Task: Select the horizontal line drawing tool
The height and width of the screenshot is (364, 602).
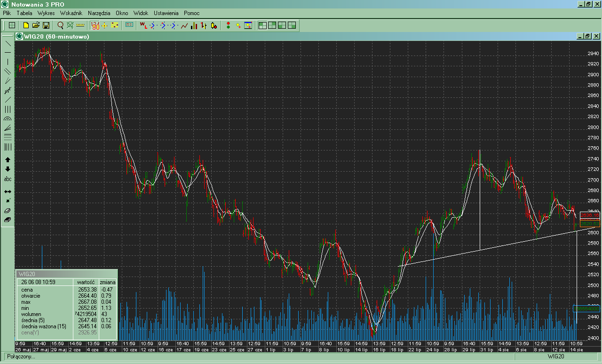Action: pos(8,52)
